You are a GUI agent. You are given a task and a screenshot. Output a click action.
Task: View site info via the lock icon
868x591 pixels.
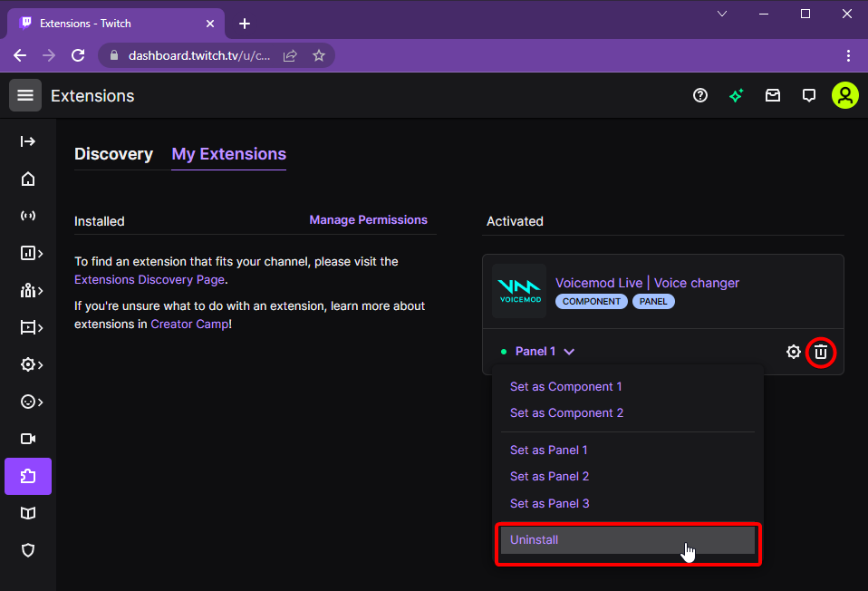pyautogui.click(x=114, y=55)
